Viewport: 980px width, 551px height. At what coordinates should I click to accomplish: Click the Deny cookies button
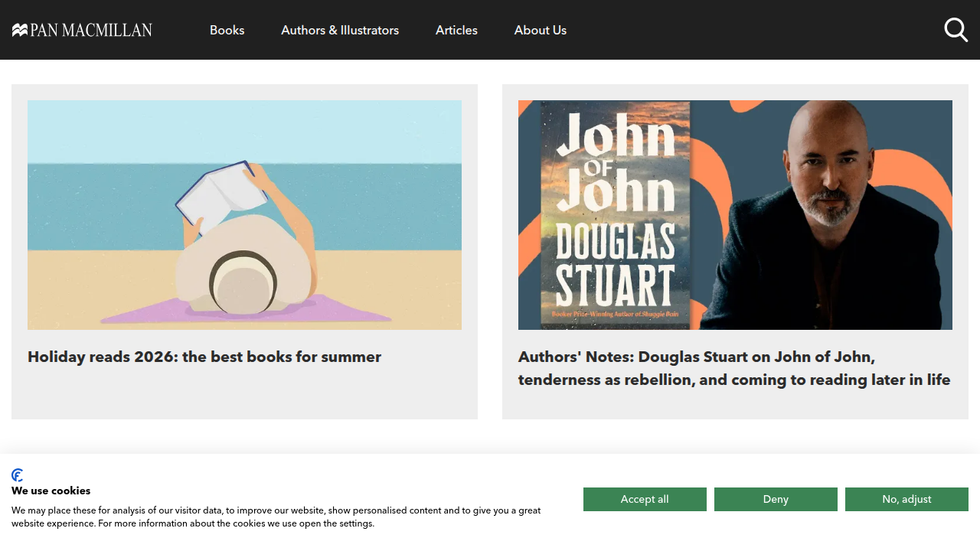click(x=776, y=499)
